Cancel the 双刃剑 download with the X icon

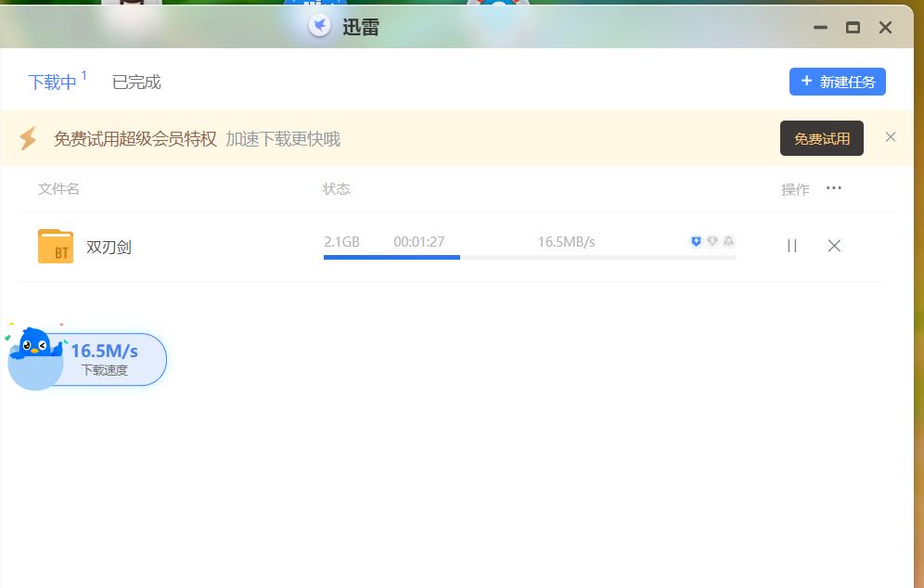(834, 246)
